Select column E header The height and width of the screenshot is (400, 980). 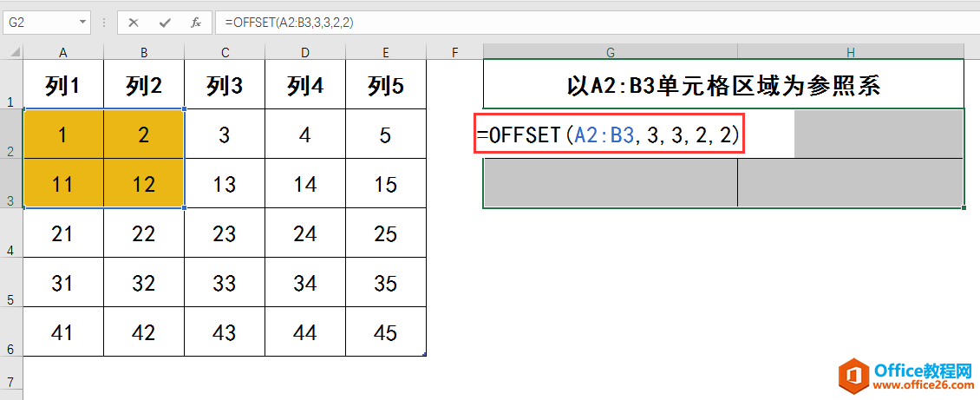tap(386, 53)
